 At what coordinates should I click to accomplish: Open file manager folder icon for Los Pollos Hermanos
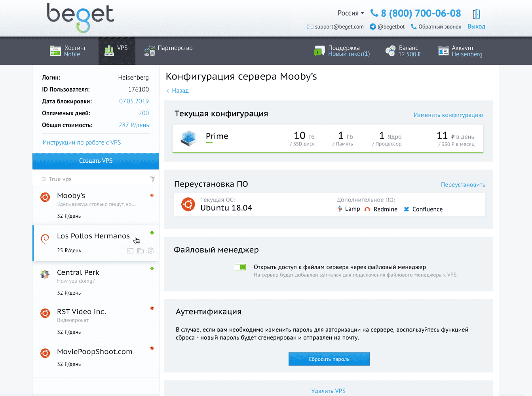coord(140,251)
